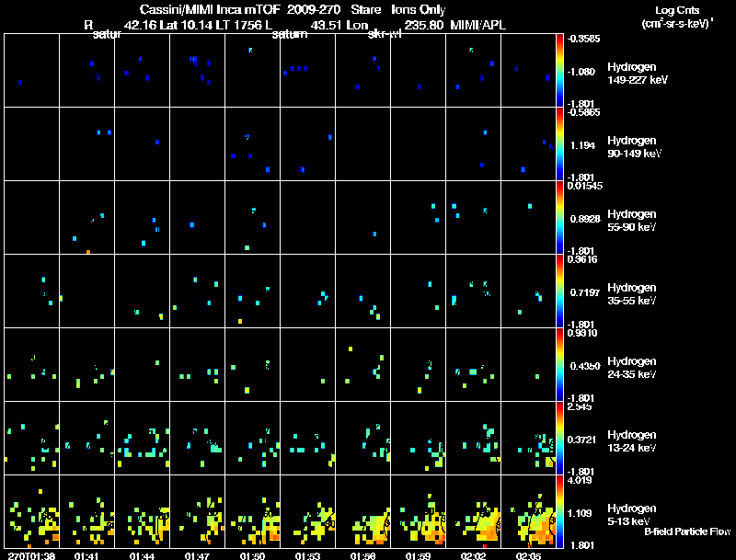Open the 13-24 keV panel at 02:02
736x560 pixels.
click(474, 438)
